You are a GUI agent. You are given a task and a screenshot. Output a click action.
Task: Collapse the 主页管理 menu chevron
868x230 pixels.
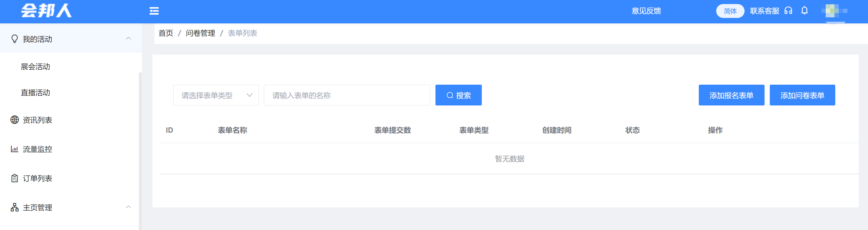pyautogui.click(x=128, y=207)
